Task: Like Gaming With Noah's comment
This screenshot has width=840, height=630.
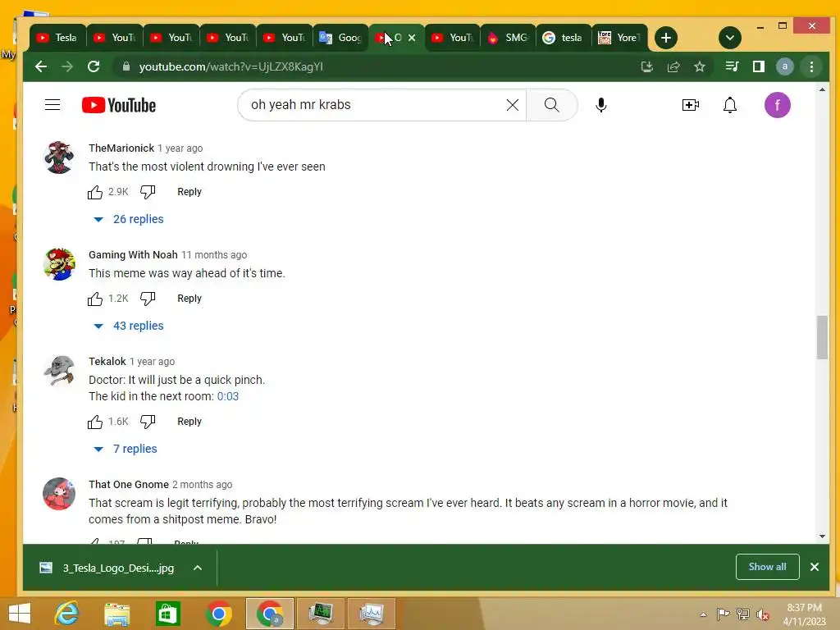Action: point(95,299)
